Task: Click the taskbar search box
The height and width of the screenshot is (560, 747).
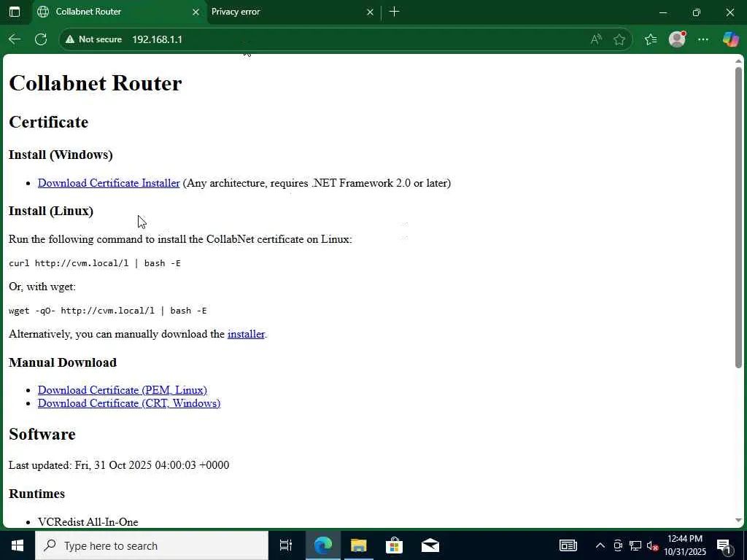Action: pyautogui.click(x=152, y=545)
